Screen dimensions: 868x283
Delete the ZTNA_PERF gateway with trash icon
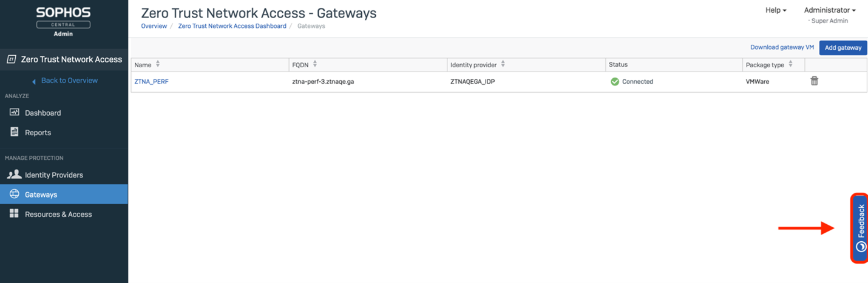point(814,81)
